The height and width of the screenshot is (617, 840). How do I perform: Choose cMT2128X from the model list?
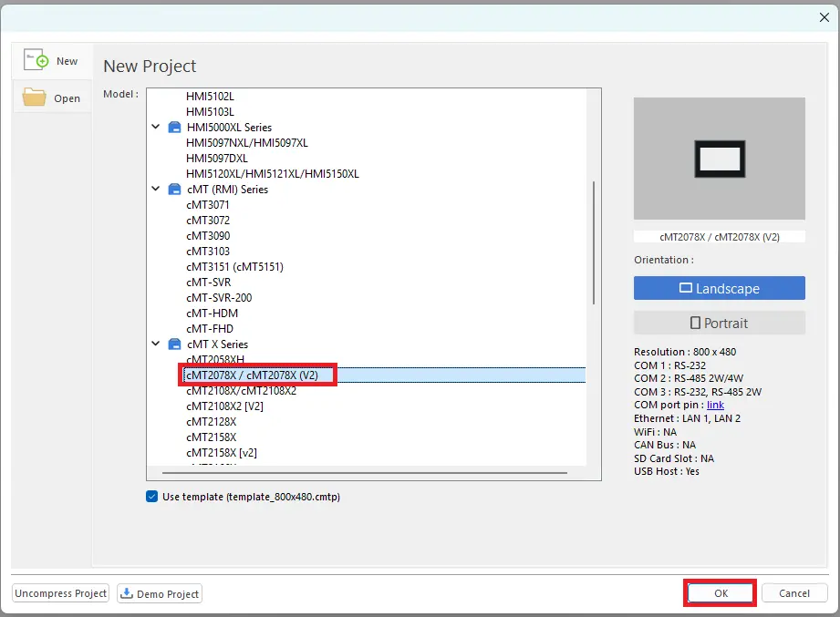[211, 422]
